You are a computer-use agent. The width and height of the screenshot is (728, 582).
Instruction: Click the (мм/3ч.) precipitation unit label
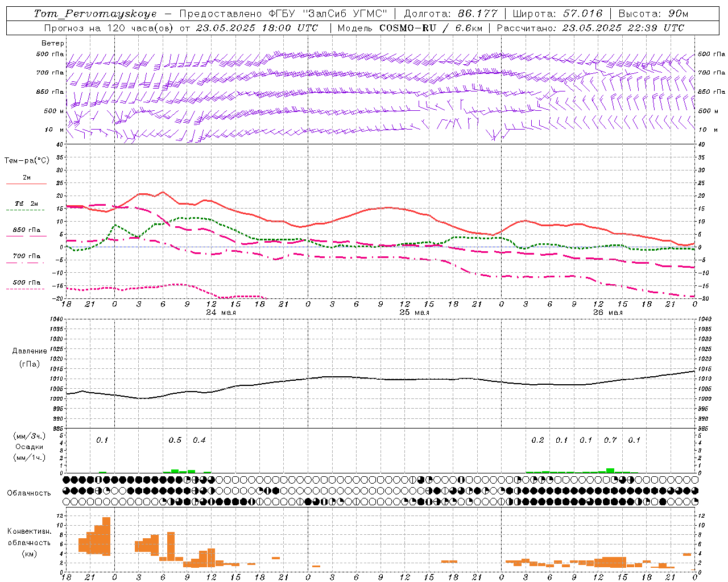coord(30,436)
